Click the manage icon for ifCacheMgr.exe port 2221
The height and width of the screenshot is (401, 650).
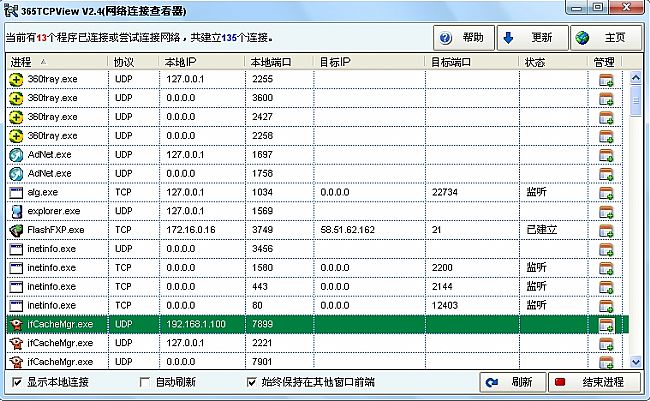(x=606, y=344)
